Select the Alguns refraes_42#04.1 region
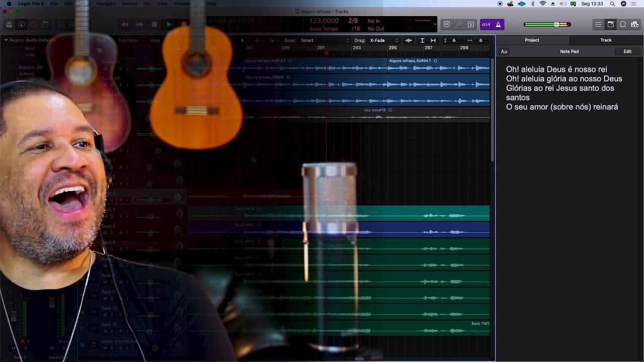 coord(439,65)
